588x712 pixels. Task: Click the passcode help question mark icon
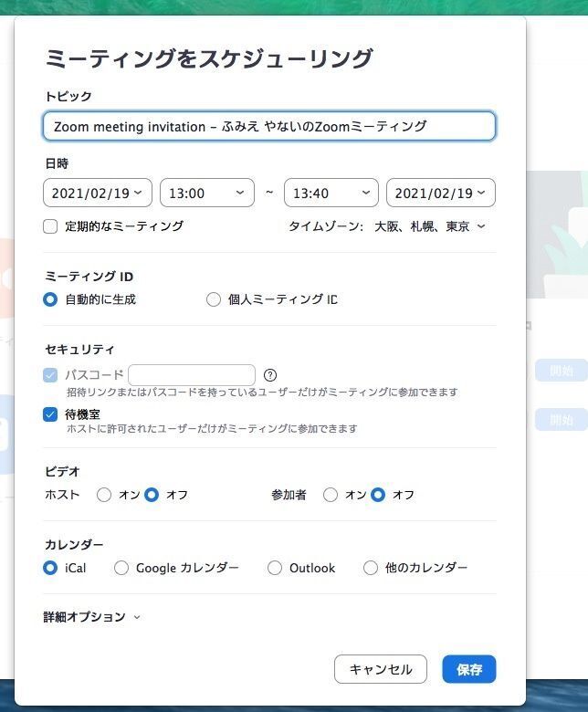point(270,375)
